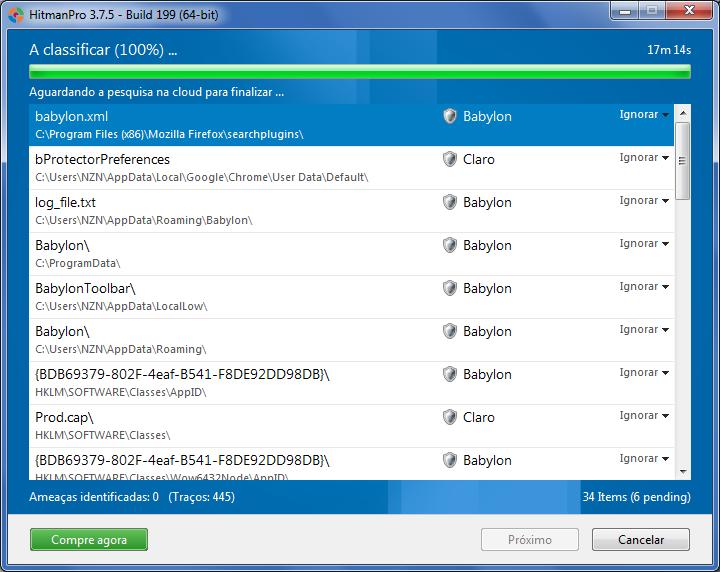Click the 34 Items (6 pending) counter
The width and height of the screenshot is (720, 572).
tap(636, 497)
